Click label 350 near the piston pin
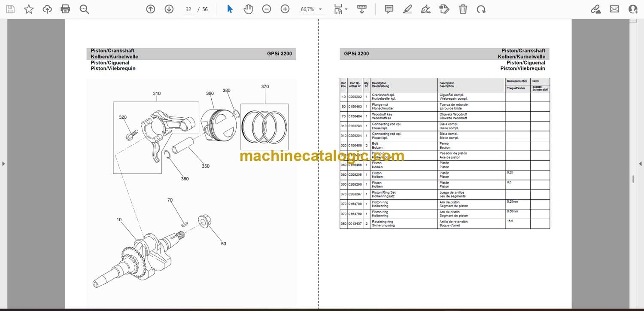The height and width of the screenshot is (311, 644). 206,166
